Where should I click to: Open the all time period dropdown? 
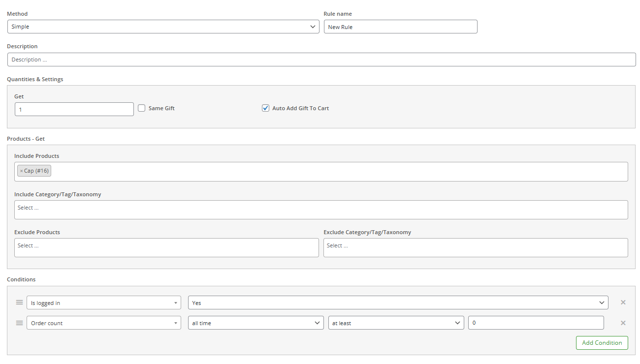(x=256, y=323)
